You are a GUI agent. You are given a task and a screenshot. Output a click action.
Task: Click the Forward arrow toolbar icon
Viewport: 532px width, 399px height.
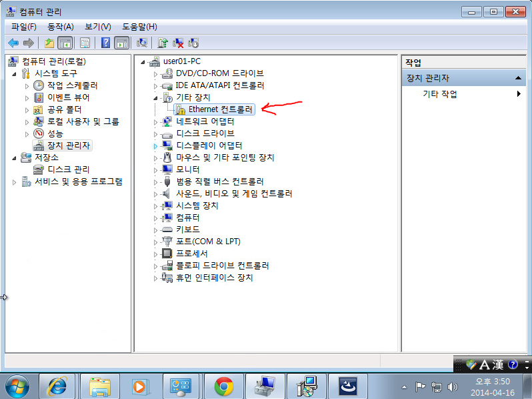(29, 43)
